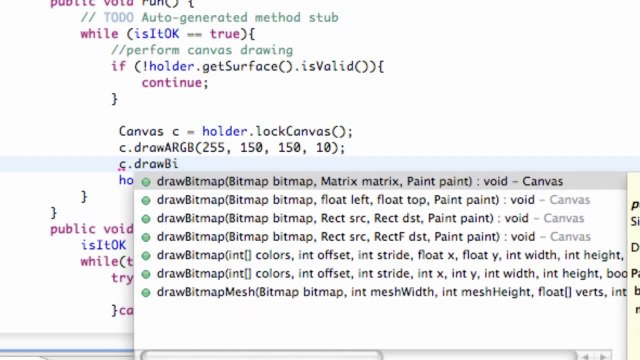Click c.drawARGB(255, 150, 150, 10) line
Screen dimensions: 640x360
(232, 147)
